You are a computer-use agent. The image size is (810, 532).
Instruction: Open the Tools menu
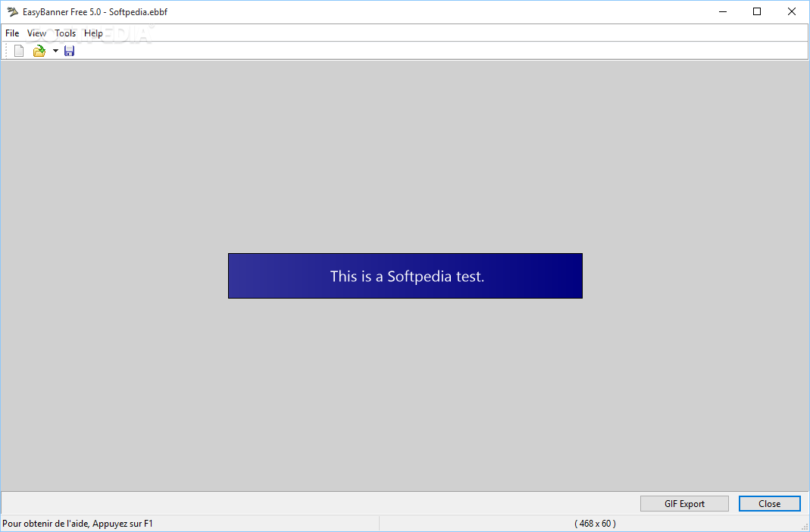pyautogui.click(x=65, y=33)
